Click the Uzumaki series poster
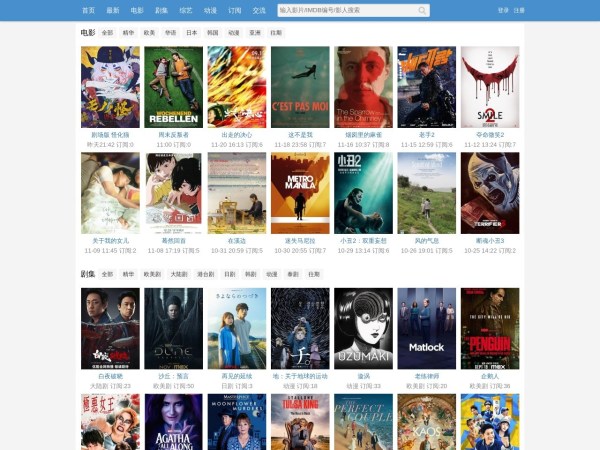 pos(363,329)
